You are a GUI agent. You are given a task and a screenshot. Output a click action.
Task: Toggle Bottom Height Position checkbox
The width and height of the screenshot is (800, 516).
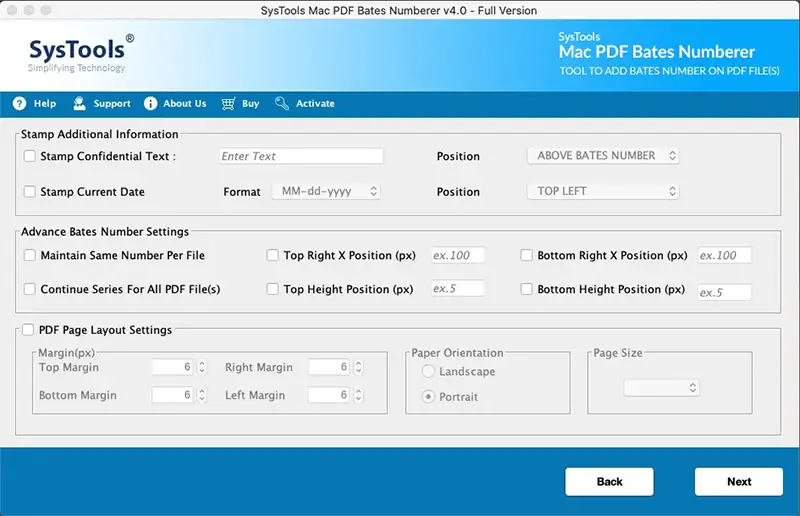[526, 289]
